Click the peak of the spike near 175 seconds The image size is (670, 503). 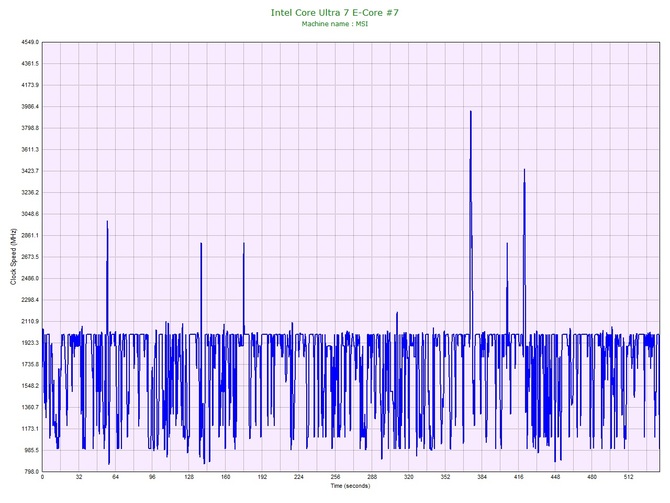(243, 243)
